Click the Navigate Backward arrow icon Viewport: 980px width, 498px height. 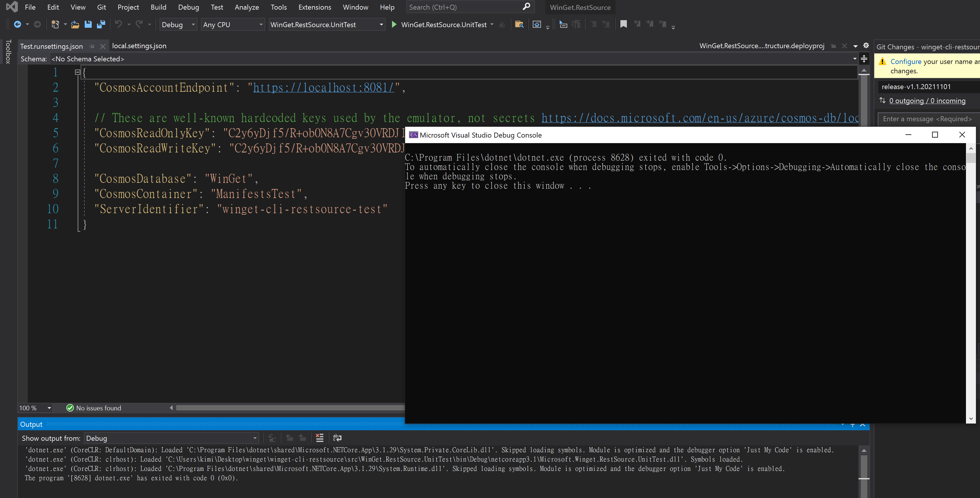[x=17, y=25]
